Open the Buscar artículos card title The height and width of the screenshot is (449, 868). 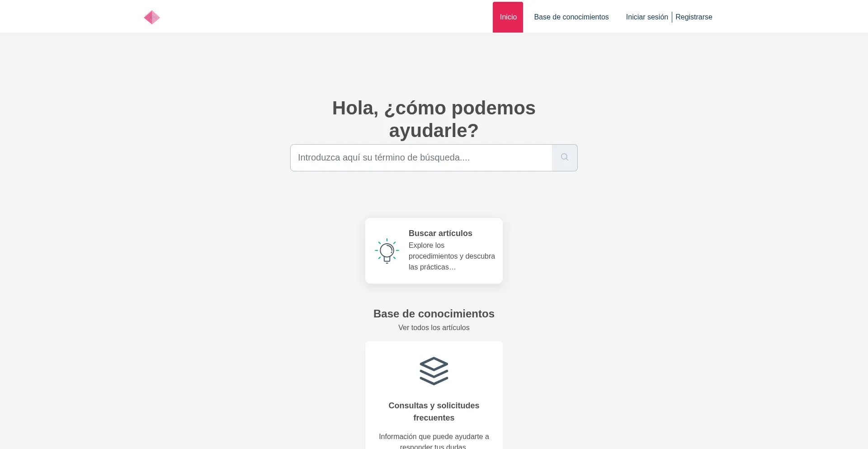[x=440, y=233]
